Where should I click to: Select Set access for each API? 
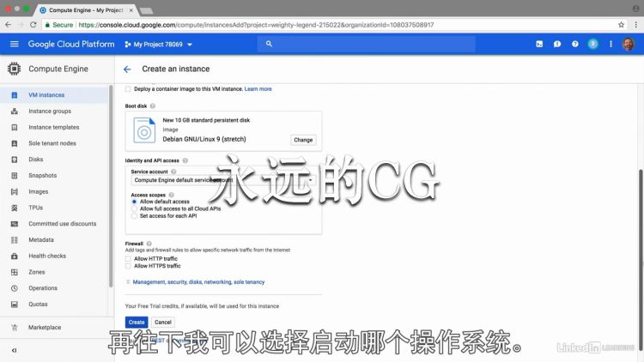pyautogui.click(x=134, y=216)
